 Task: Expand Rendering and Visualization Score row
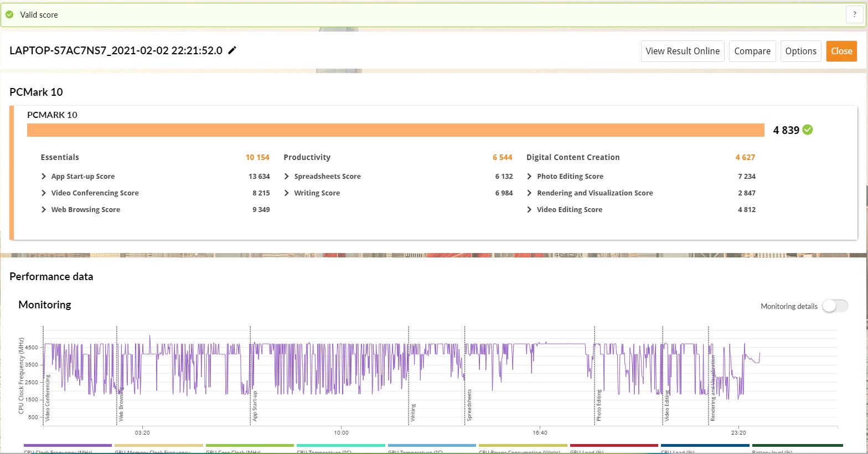[530, 193]
